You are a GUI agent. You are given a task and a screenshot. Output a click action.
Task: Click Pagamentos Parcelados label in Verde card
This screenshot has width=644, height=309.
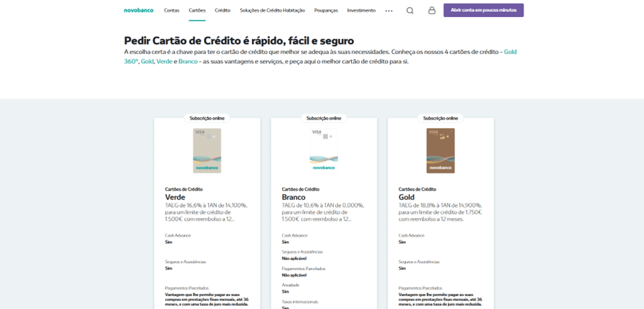click(187, 288)
